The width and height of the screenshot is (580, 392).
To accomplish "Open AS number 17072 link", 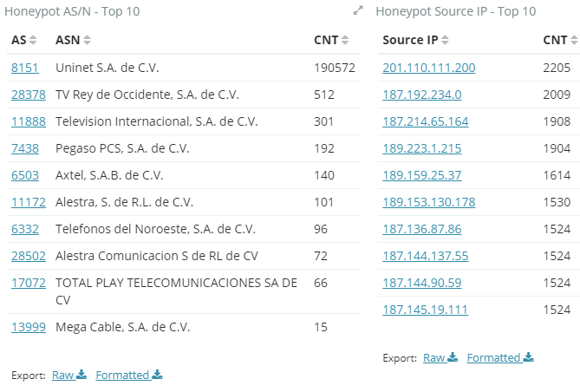I will click(29, 284).
